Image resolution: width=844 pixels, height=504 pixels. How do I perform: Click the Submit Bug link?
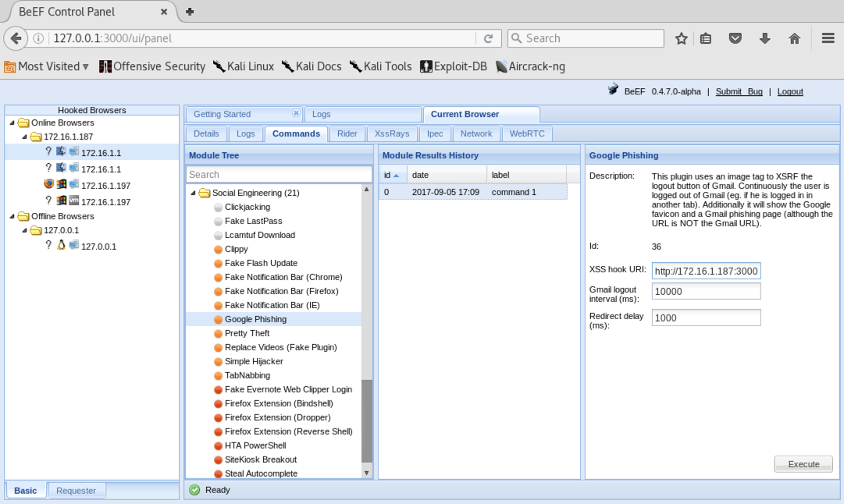739,91
